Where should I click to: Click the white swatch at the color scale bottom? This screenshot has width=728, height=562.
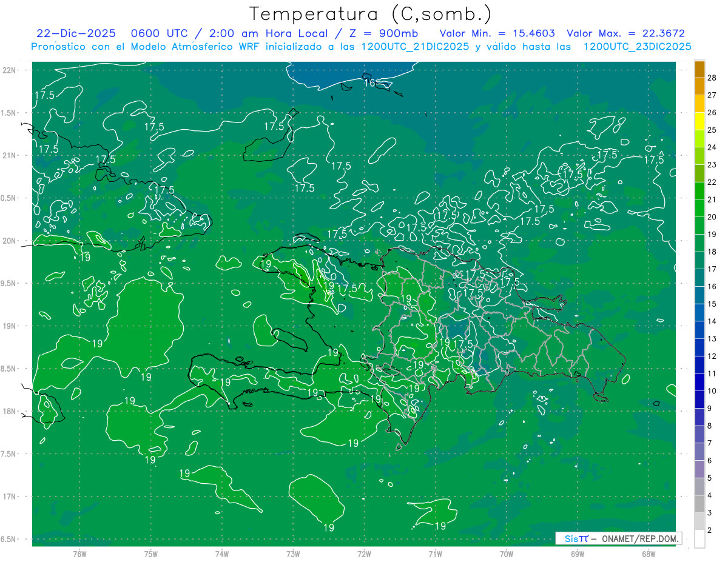(x=699, y=539)
